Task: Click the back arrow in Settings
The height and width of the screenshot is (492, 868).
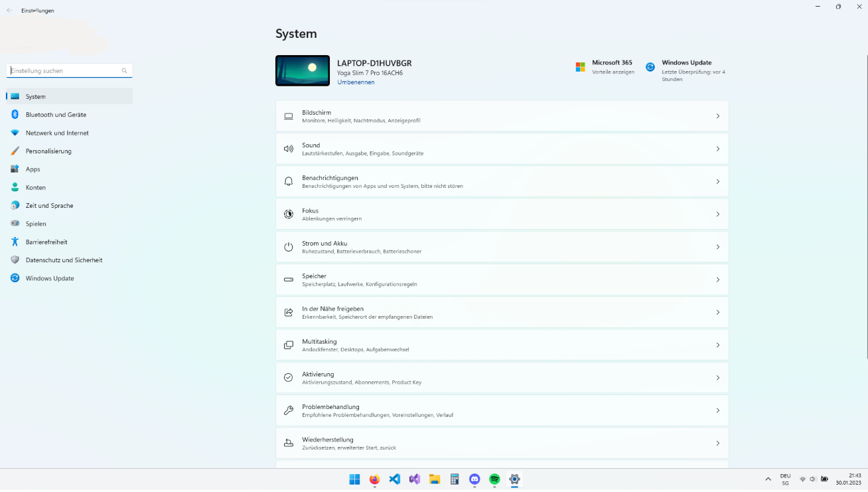Action: click(x=8, y=10)
